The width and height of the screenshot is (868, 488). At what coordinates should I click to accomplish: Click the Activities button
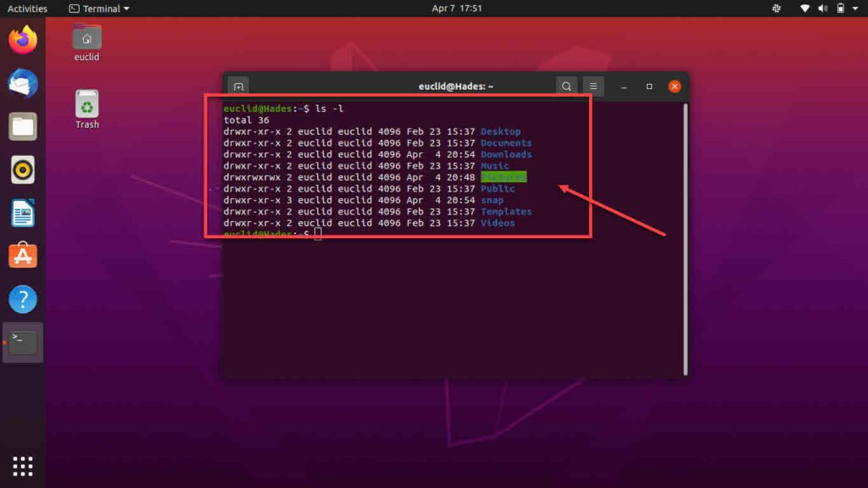[x=27, y=8]
